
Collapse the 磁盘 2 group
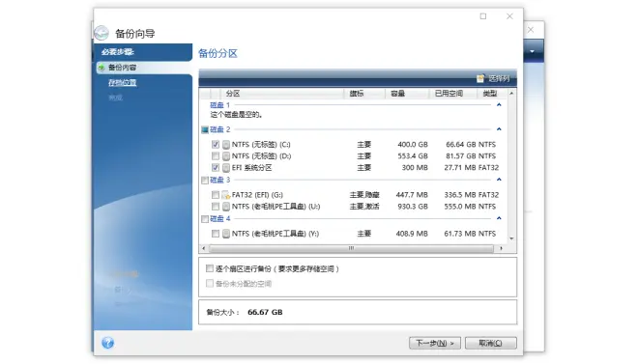click(x=499, y=129)
